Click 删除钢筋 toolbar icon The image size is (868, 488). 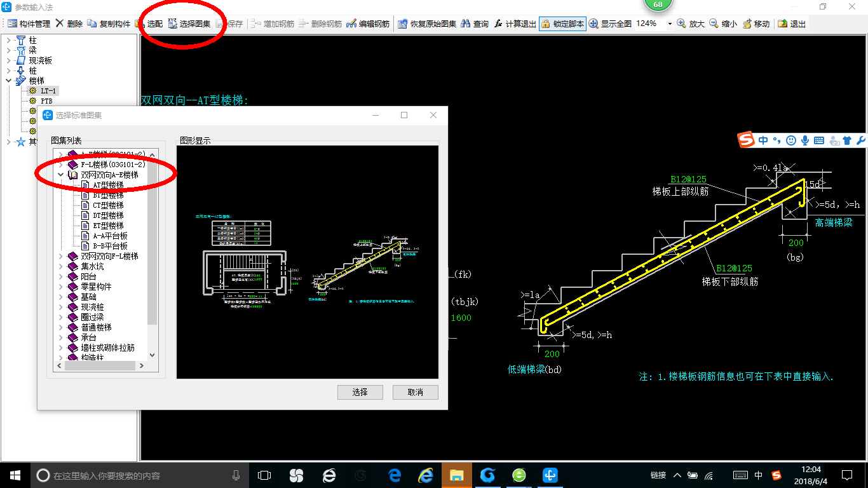[x=304, y=24]
